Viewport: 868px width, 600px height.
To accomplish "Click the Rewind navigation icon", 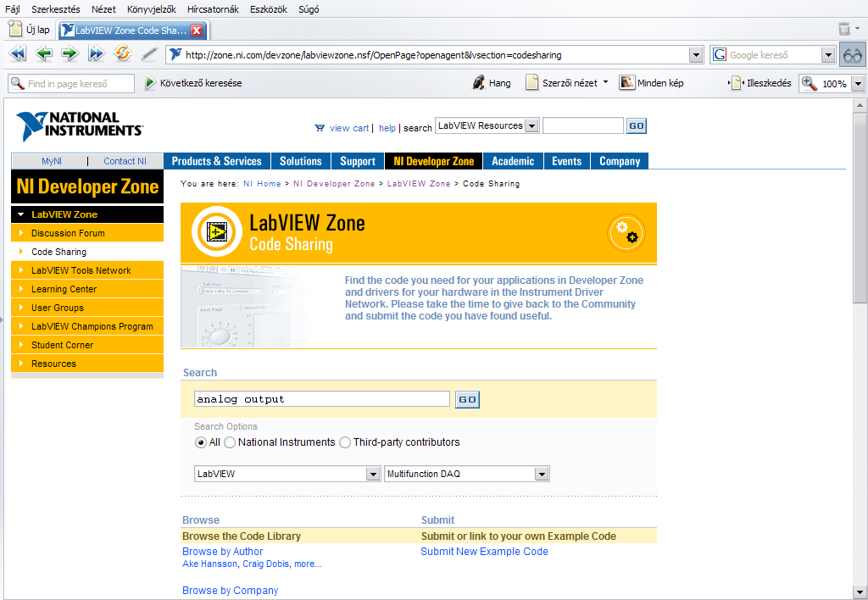I will 18,54.
